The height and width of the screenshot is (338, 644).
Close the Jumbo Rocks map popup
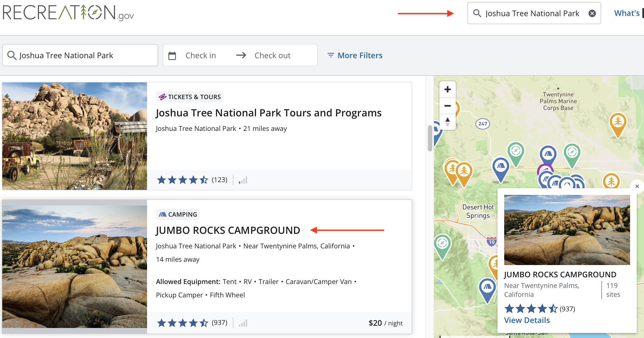click(x=637, y=186)
